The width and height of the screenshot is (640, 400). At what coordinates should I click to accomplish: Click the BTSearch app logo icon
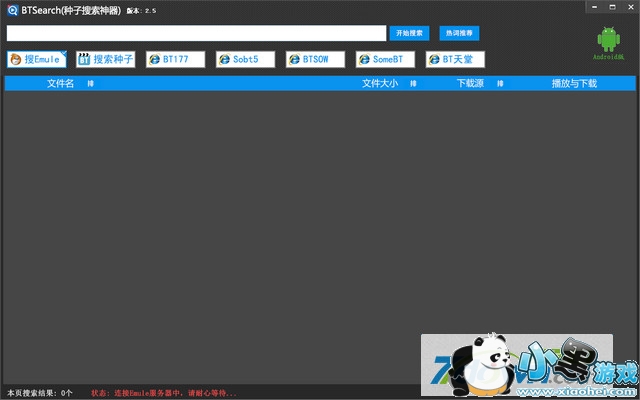tap(13, 10)
